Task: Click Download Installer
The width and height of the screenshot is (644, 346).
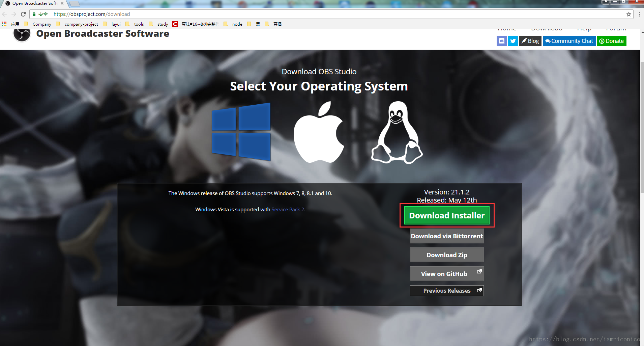Action: pyautogui.click(x=447, y=215)
